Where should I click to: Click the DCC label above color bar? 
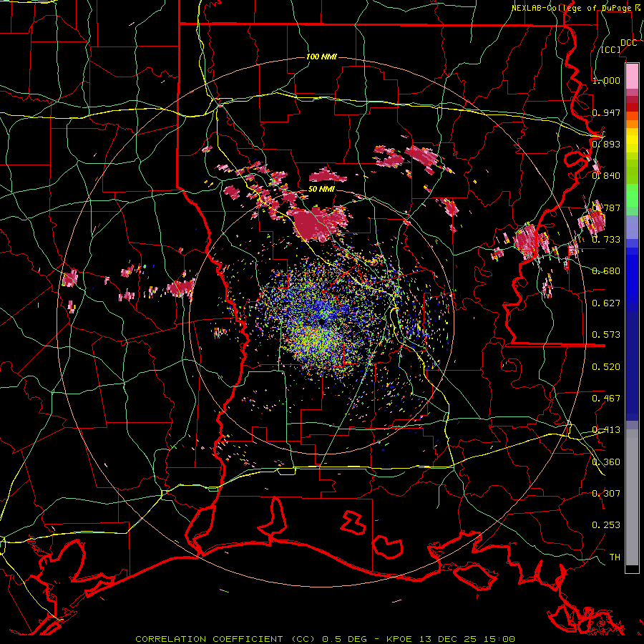click(x=628, y=43)
